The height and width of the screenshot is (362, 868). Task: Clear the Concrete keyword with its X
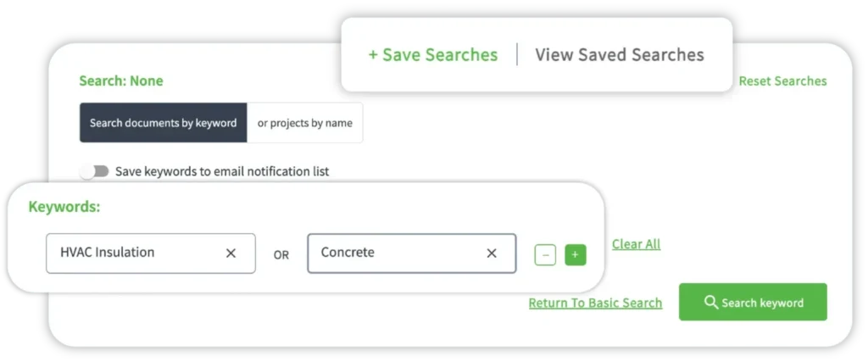(492, 253)
